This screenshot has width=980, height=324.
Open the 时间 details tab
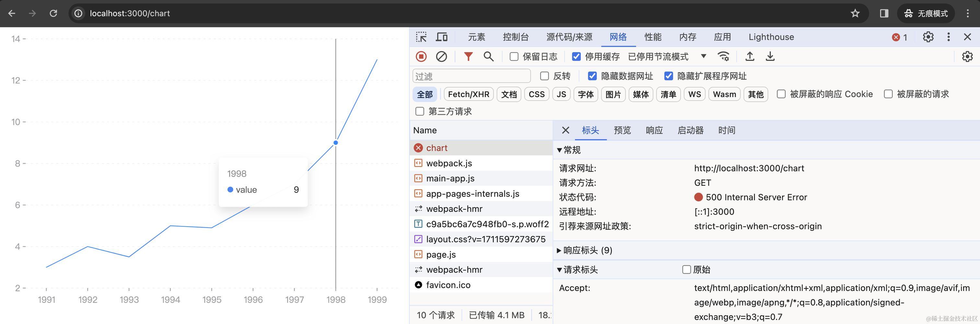(727, 130)
